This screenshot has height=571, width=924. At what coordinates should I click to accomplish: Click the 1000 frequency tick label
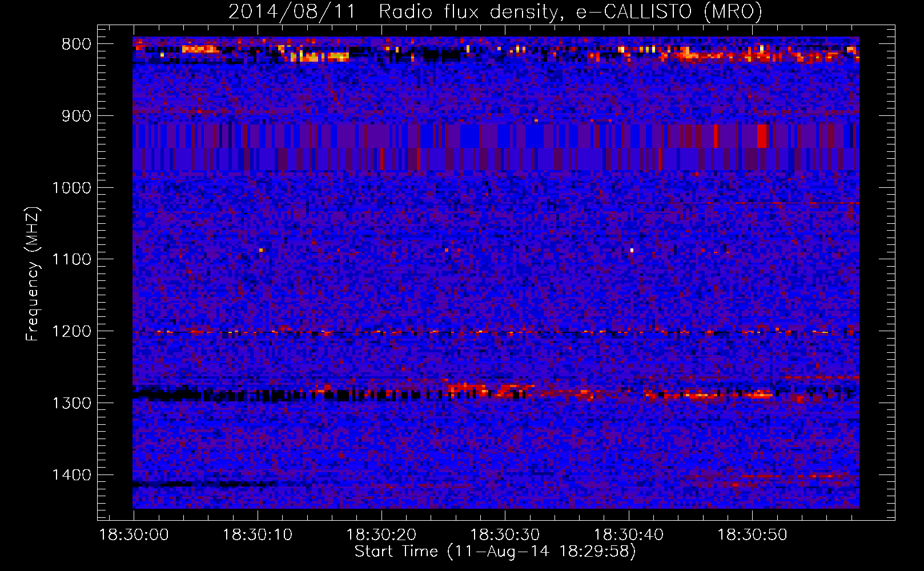click(71, 188)
